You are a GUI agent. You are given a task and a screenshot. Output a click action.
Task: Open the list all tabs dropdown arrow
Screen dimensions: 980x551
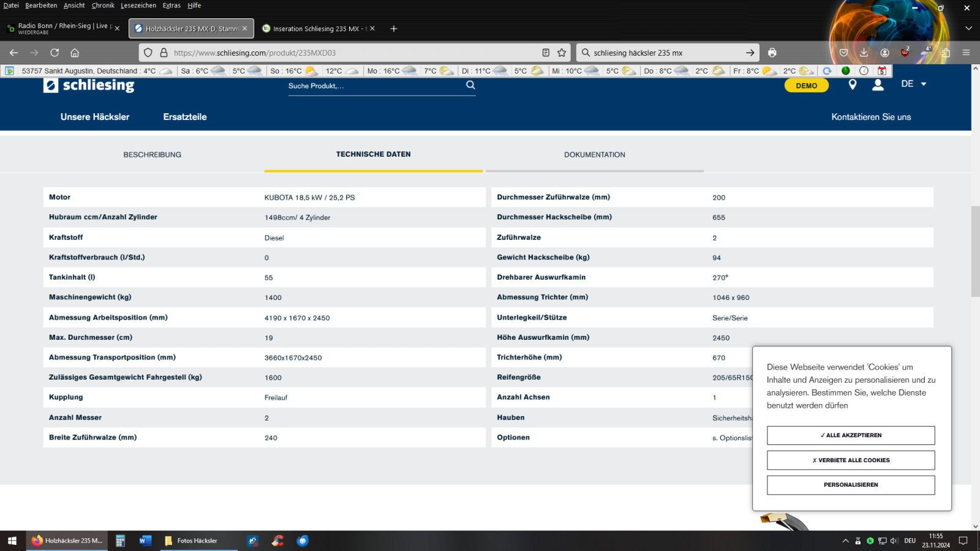tap(968, 28)
